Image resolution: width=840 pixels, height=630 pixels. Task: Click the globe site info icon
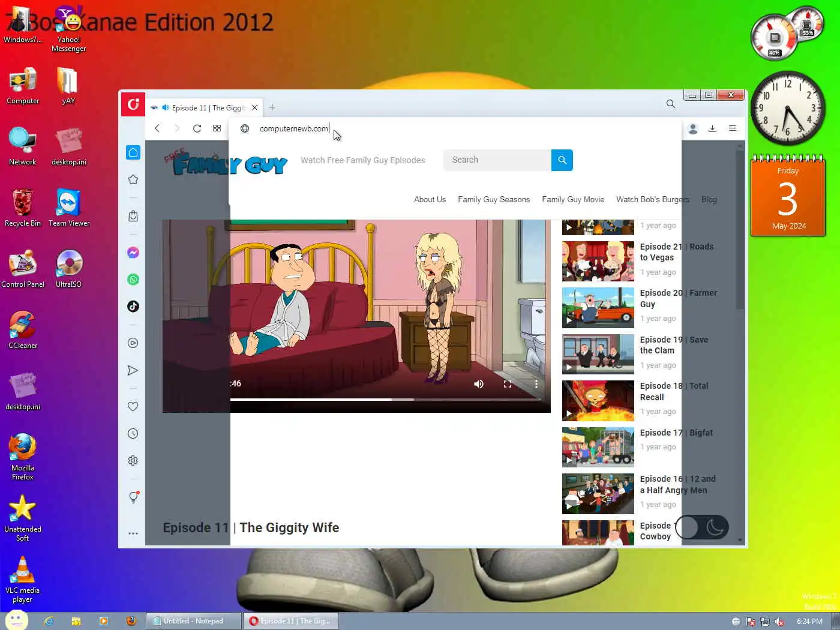[x=245, y=128]
